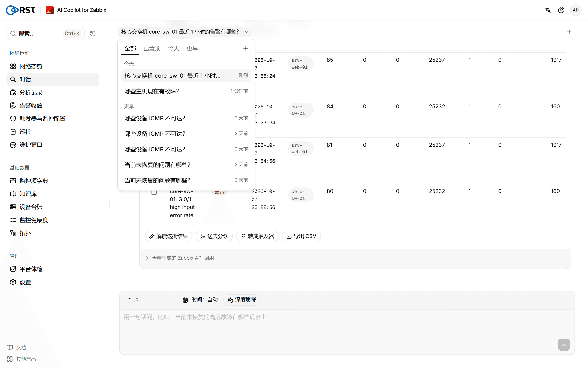The image size is (588, 368).
Task: Click the send arrow button
Action: [x=564, y=345]
